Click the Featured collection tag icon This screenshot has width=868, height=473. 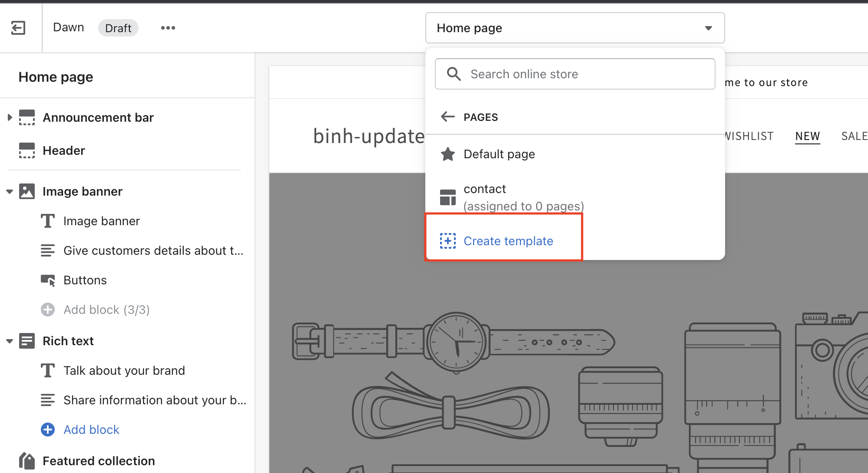pyautogui.click(x=27, y=461)
